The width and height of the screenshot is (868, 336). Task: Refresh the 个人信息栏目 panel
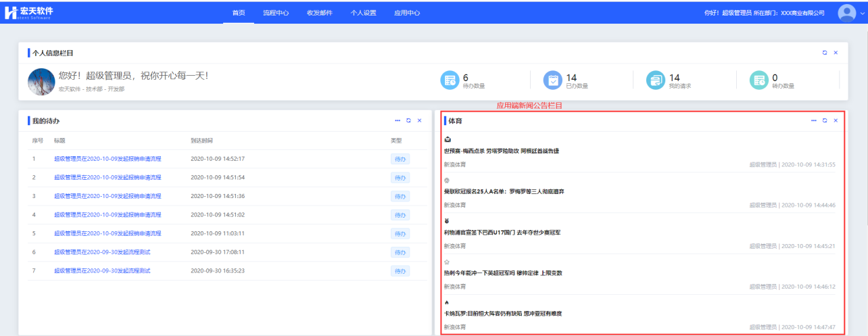tap(824, 53)
